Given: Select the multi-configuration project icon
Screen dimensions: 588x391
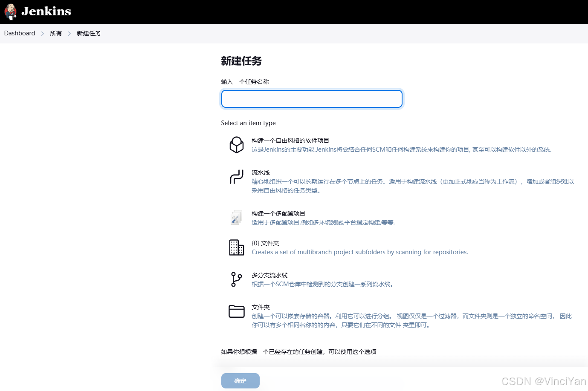Looking at the screenshot, I should tap(237, 217).
